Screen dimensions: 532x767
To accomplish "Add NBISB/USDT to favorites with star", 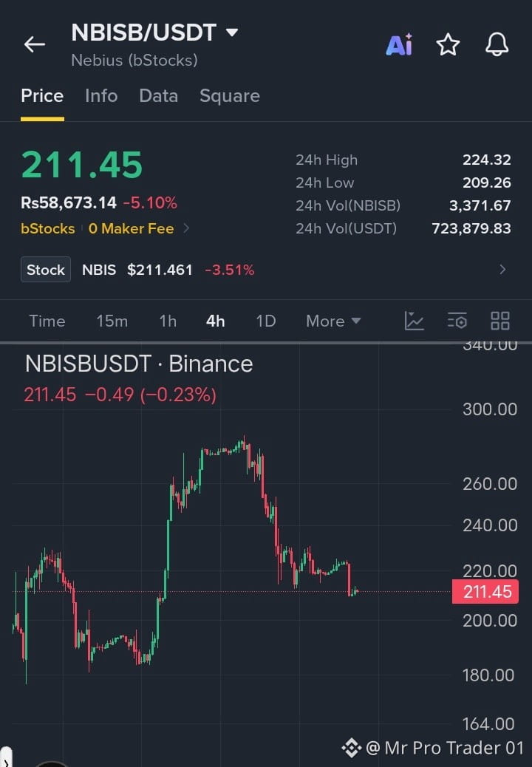I will 448,45.
